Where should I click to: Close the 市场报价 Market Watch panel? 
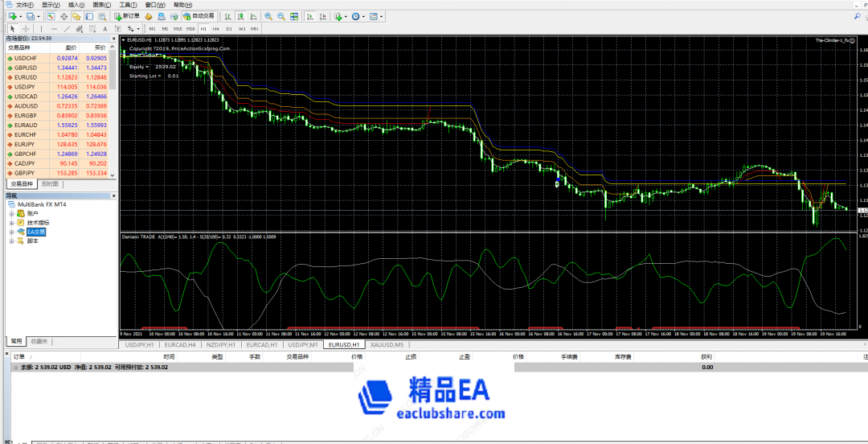click(114, 39)
